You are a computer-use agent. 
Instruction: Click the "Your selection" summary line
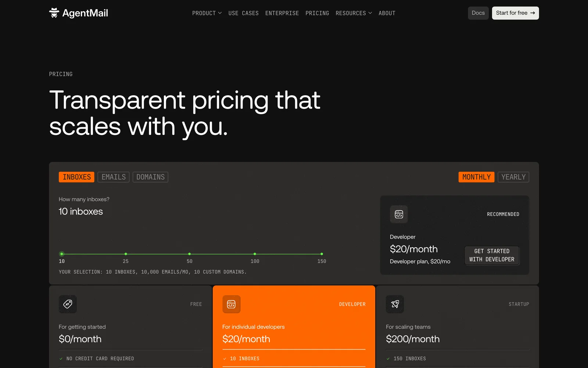[x=153, y=272]
